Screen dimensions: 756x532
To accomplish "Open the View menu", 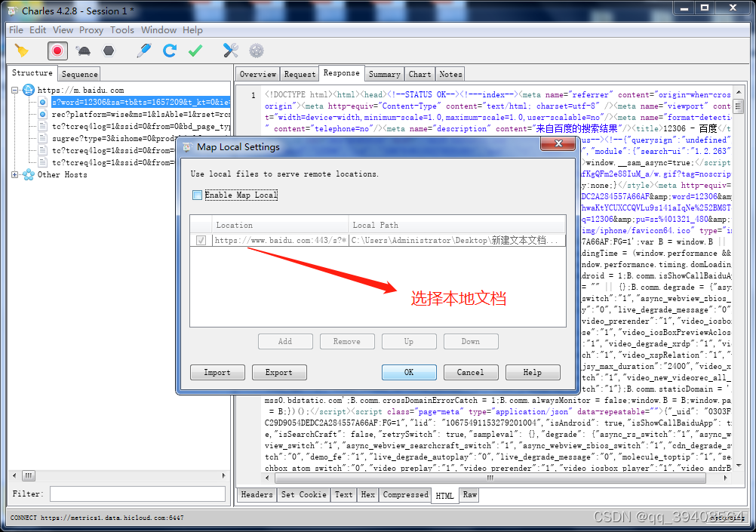I will click(63, 30).
